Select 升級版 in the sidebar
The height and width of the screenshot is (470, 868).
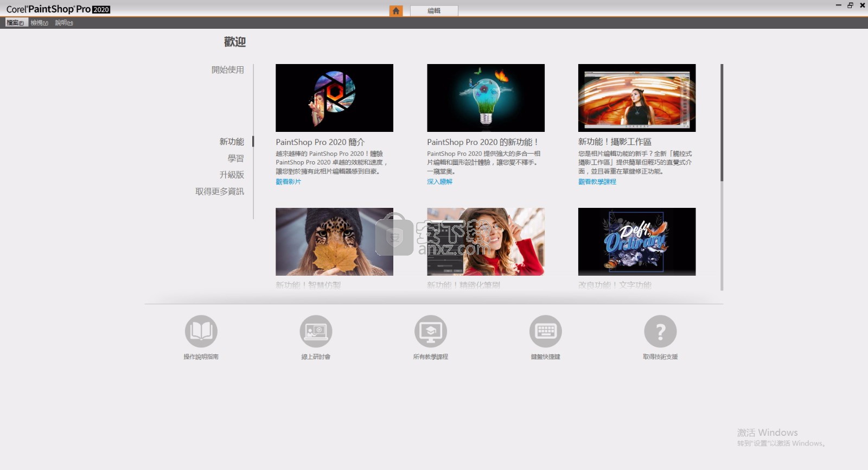[x=232, y=175]
